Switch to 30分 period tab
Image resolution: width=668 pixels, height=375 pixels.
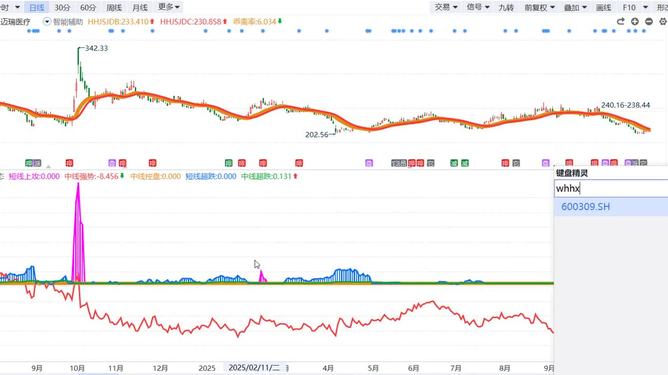(x=62, y=7)
